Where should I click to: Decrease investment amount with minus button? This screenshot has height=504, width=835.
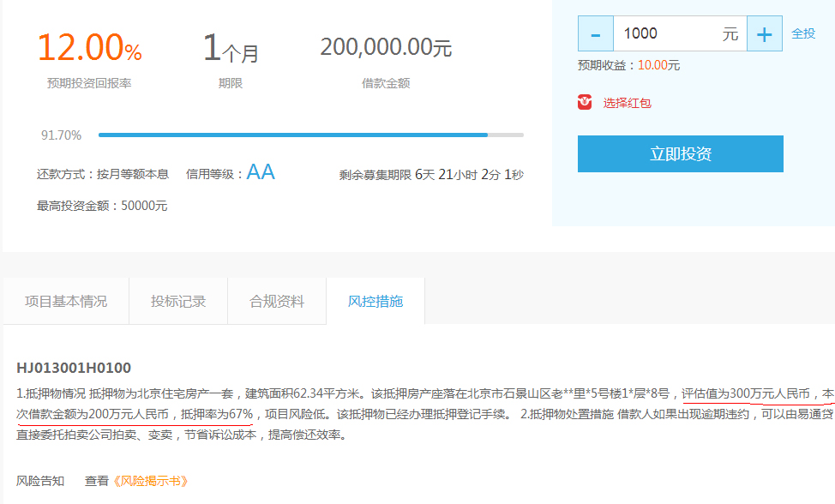tap(596, 33)
